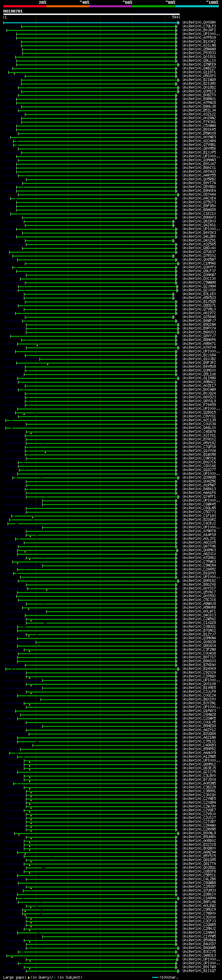Select hit label UniRef100_Q7RS02

click(199, 256)
